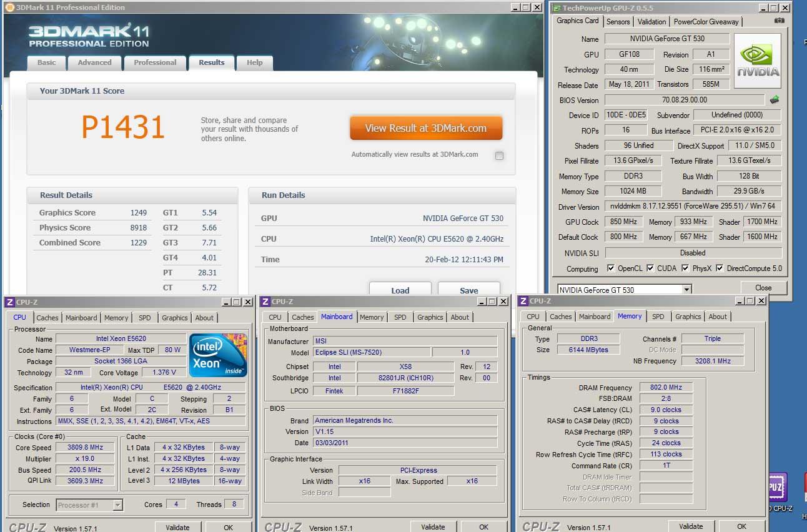
Task: Click View Result at 3DMark.com button
Action: coord(426,128)
